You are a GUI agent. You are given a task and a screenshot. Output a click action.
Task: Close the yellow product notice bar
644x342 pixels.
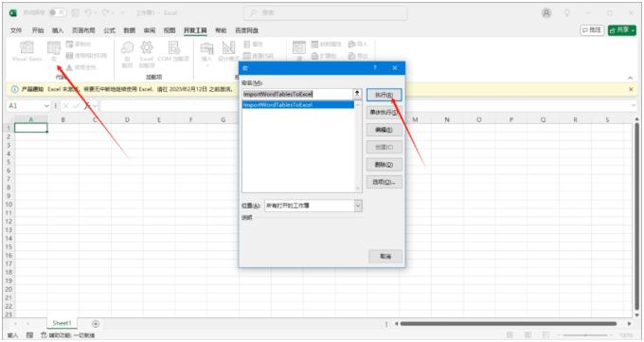point(632,89)
